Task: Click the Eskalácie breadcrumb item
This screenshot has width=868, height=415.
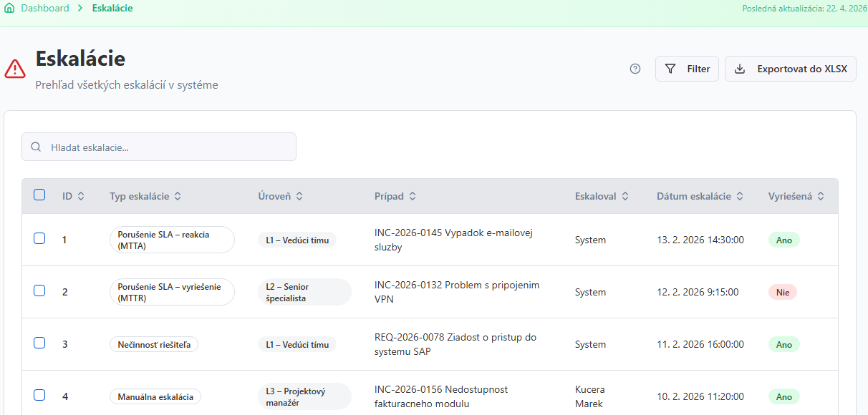Action: tap(112, 9)
